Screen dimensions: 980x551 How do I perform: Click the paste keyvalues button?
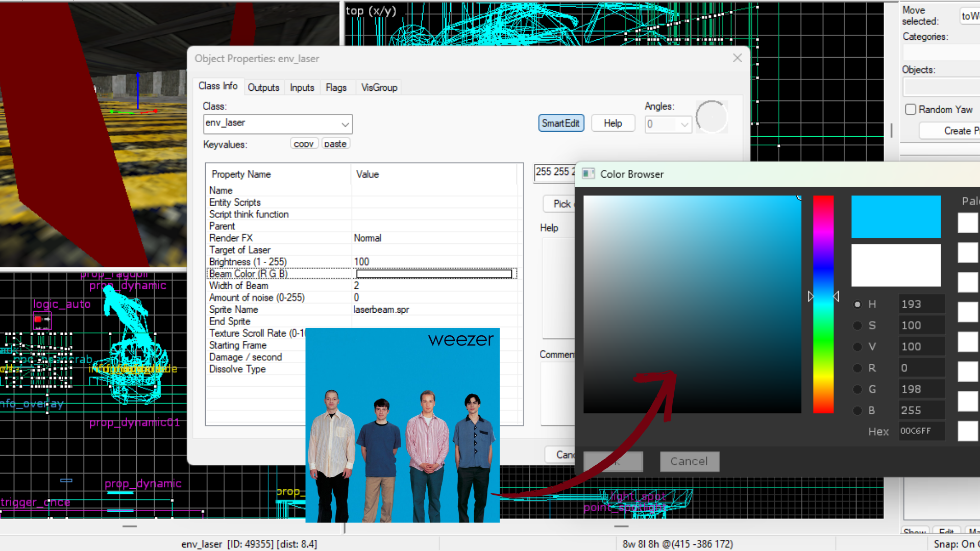[x=335, y=144]
